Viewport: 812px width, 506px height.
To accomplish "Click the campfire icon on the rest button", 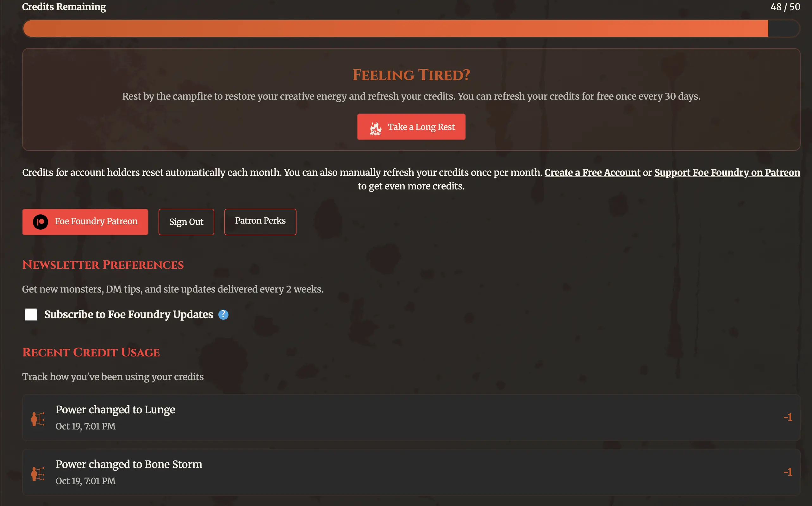I will coord(376,127).
